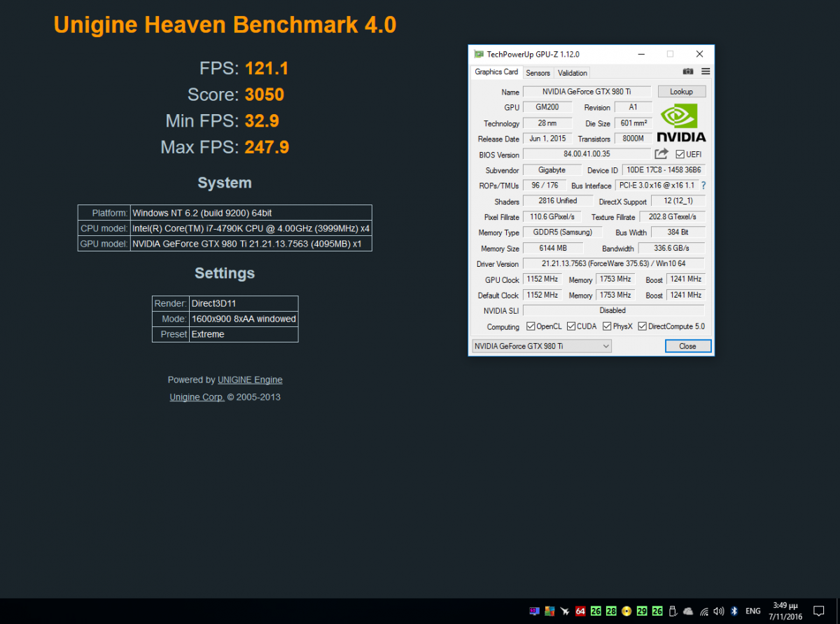
Task: Click the NVIDIA logo in GPU-Z
Action: [682, 123]
